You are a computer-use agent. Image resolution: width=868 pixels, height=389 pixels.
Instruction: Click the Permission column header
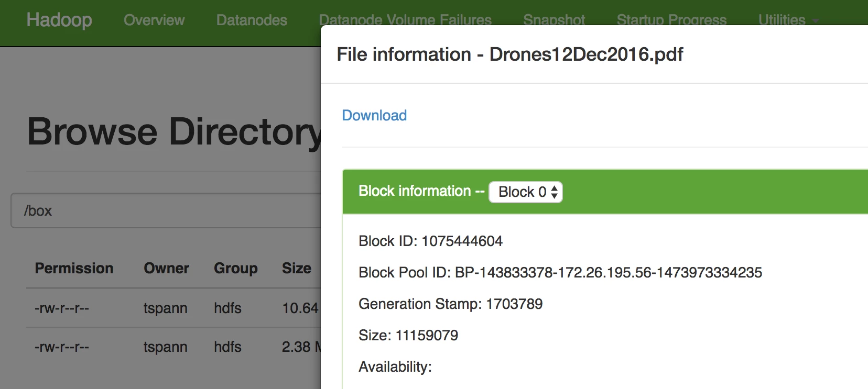pos(74,268)
